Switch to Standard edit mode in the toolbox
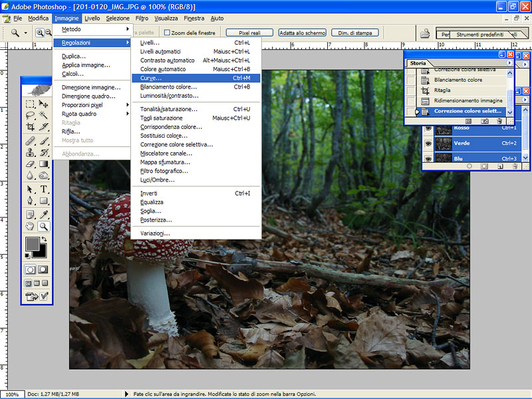 click(30, 270)
